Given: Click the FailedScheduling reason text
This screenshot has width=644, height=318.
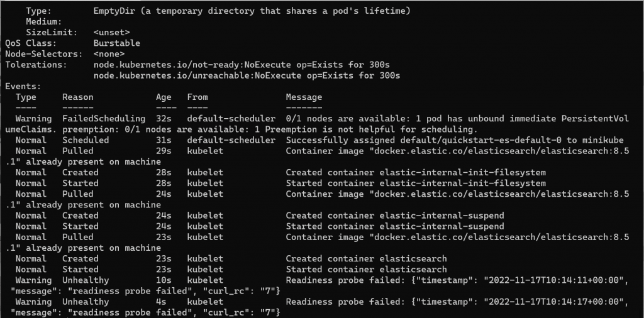Looking at the screenshot, I should [x=104, y=119].
